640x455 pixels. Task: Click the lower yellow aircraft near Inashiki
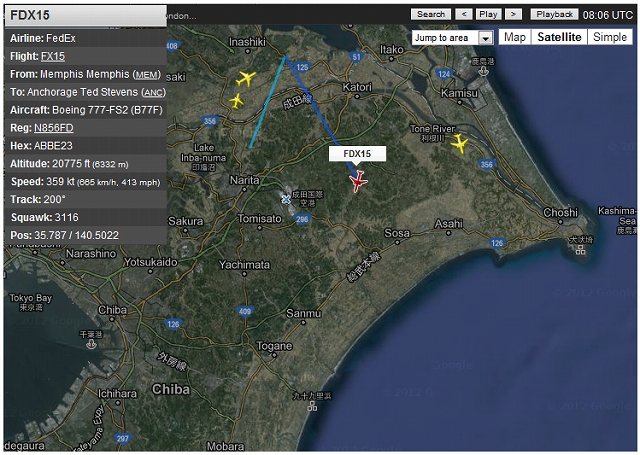236,101
